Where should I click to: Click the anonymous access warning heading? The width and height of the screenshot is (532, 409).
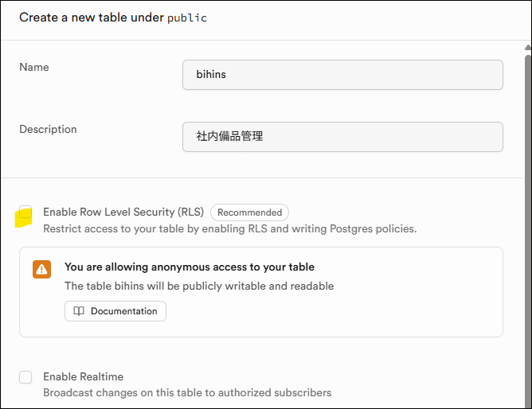(x=189, y=267)
